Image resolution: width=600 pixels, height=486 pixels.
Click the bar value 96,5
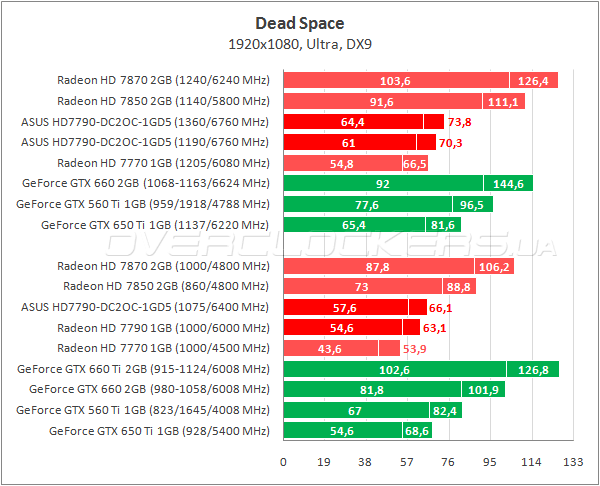point(471,205)
